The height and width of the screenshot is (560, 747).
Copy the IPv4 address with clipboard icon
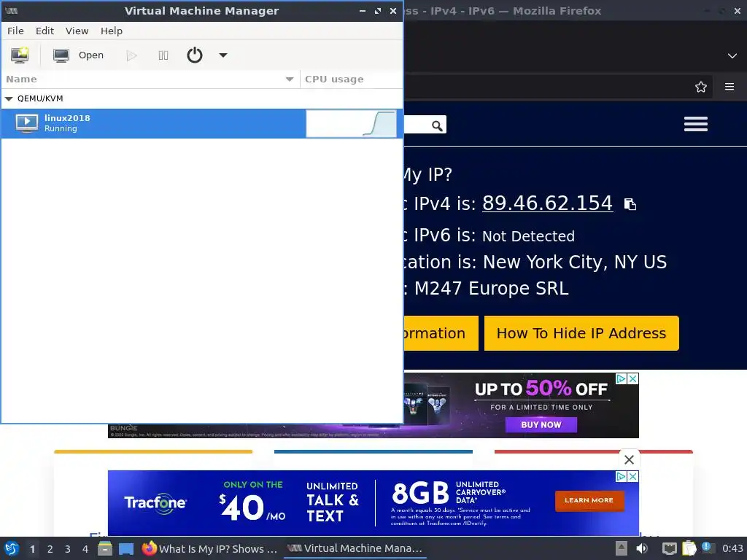(x=630, y=204)
